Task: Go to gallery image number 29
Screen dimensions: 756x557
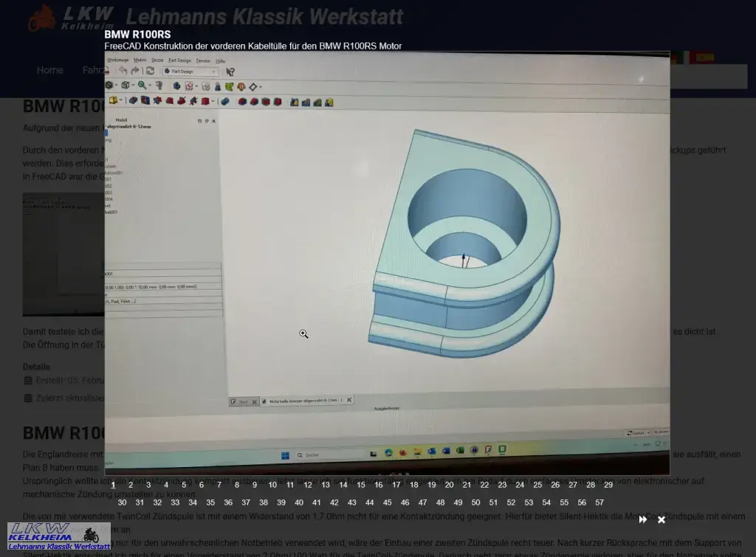Action: point(608,485)
